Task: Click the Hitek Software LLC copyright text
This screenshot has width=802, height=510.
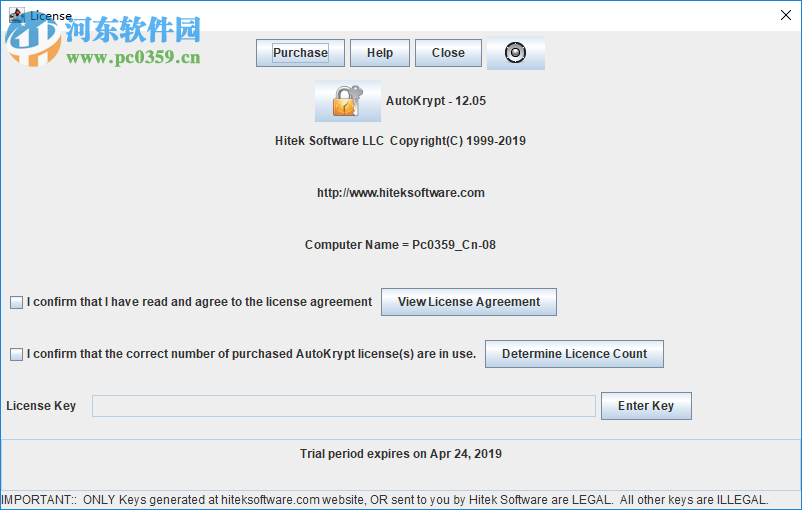Action: (x=400, y=141)
